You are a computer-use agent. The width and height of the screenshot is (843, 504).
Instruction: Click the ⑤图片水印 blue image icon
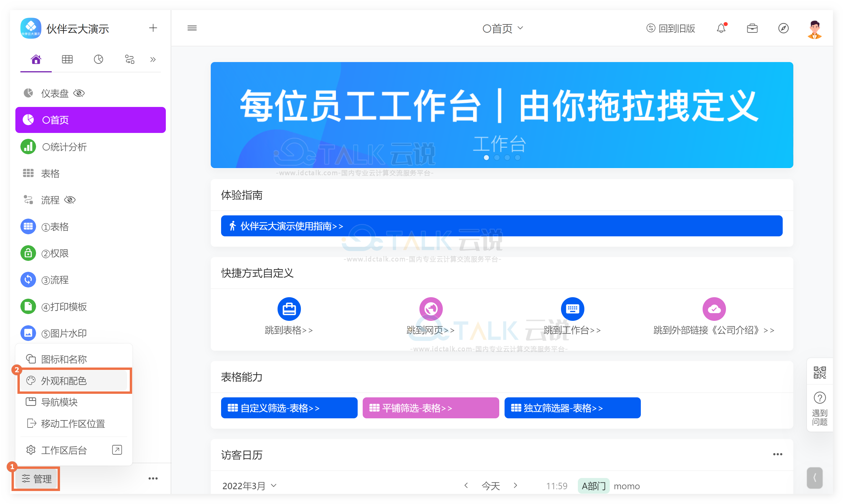pyautogui.click(x=28, y=333)
